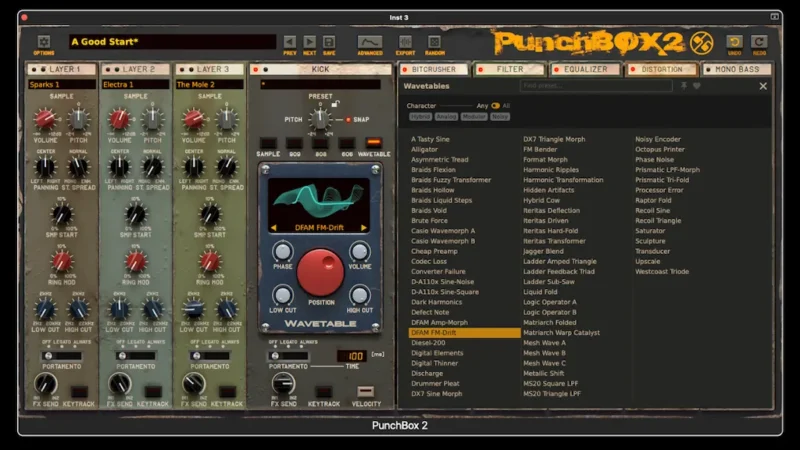The image size is (800, 450).
Task: Click the Undo arrow icon
Action: click(734, 42)
